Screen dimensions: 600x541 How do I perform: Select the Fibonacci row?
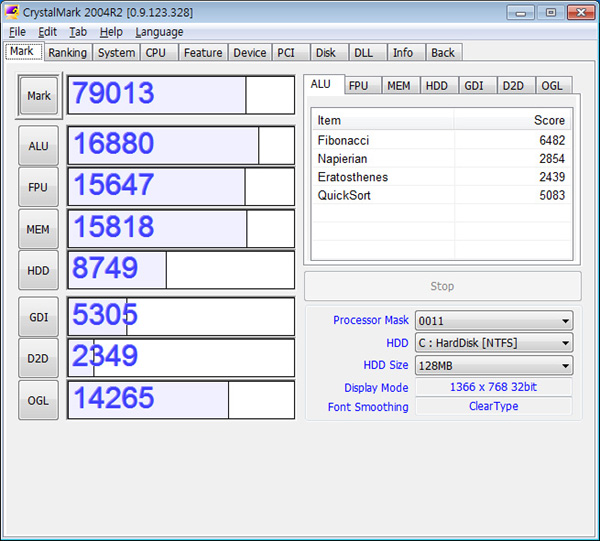442,140
